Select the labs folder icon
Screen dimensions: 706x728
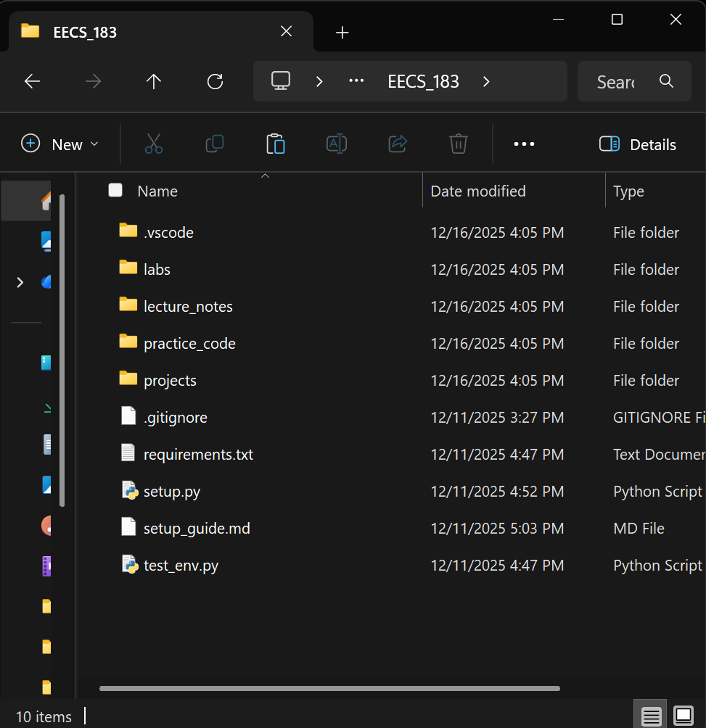tap(128, 268)
